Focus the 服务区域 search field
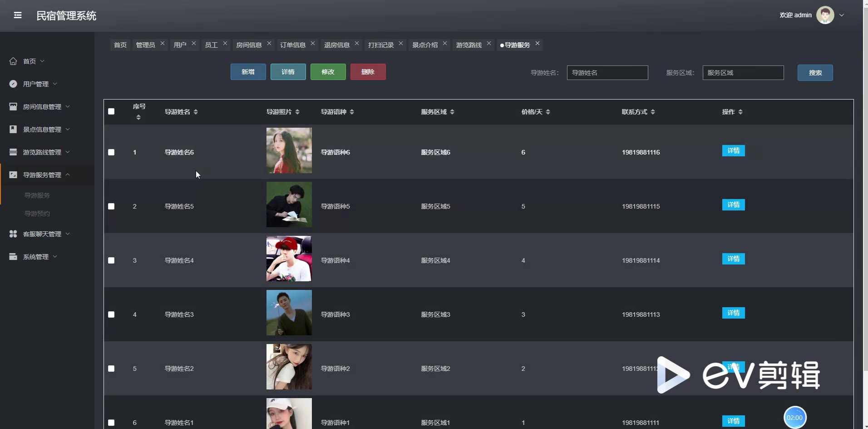868x429 pixels. tap(743, 73)
